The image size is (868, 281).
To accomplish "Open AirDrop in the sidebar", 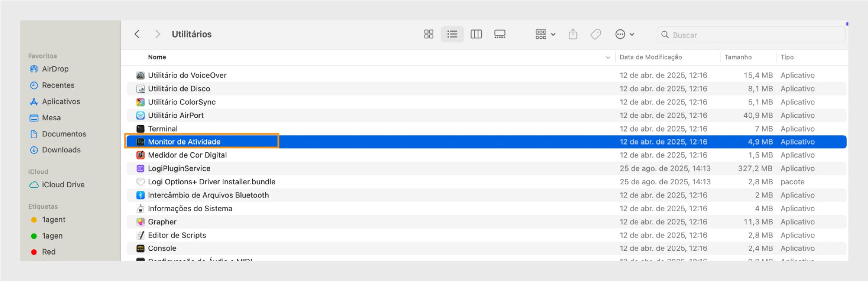I will [x=55, y=69].
